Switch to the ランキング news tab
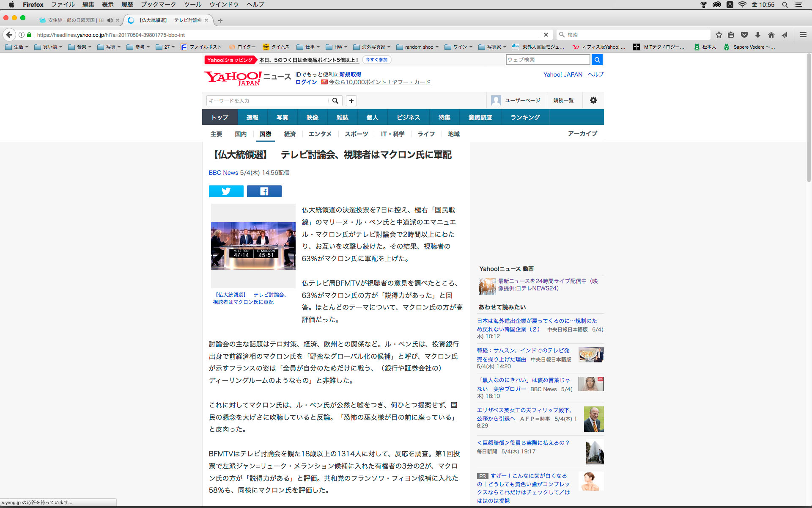The image size is (812, 508). tap(525, 117)
